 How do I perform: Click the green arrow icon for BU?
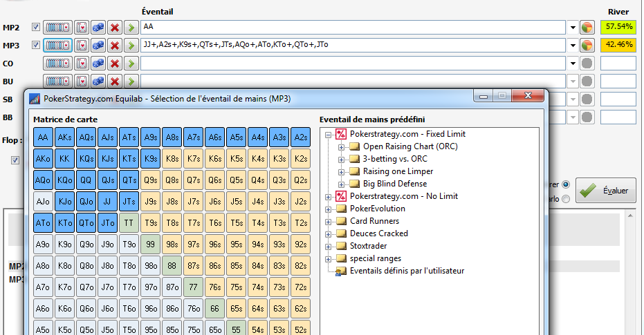coord(131,82)
